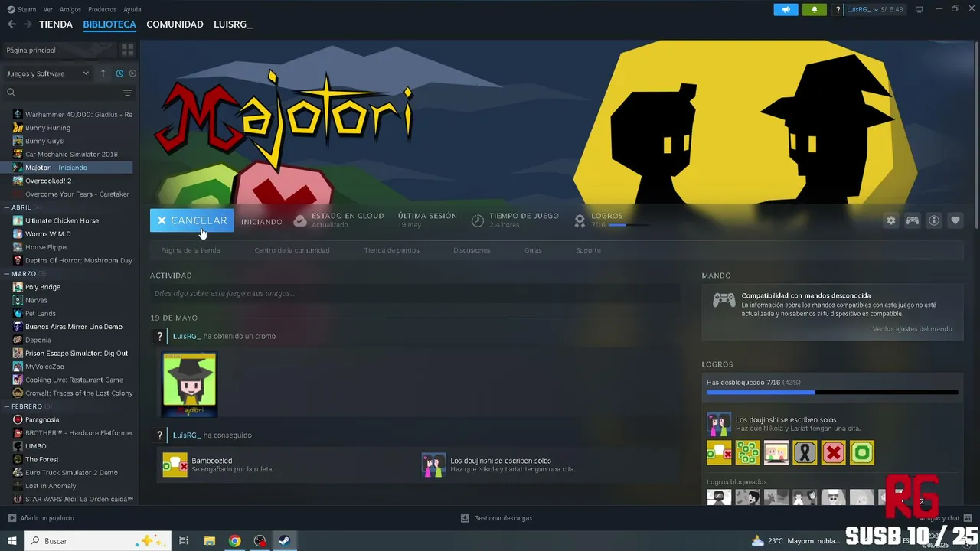Open the Amigos menu
The height and width of the screenshot is (551, 980).
click(x=70, y=9)
